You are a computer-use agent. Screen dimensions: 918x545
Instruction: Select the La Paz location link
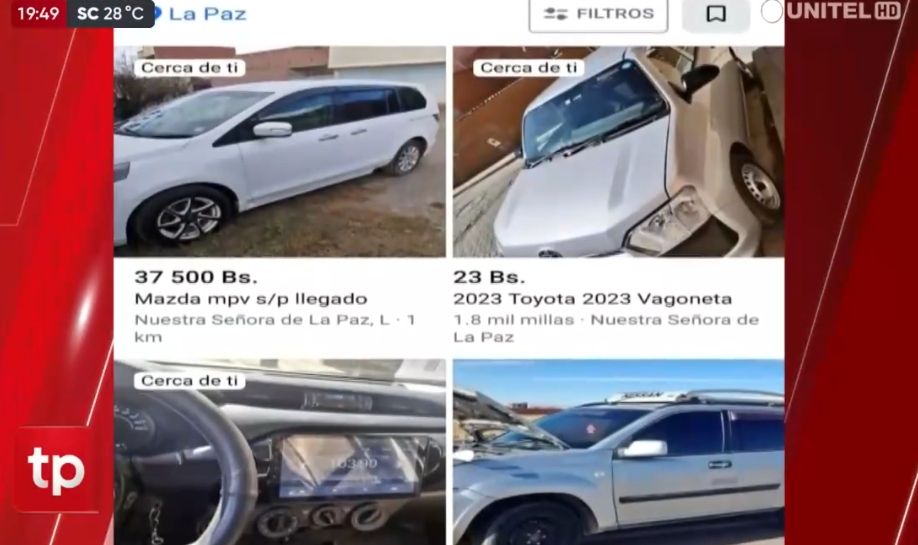tap(208, 14)
